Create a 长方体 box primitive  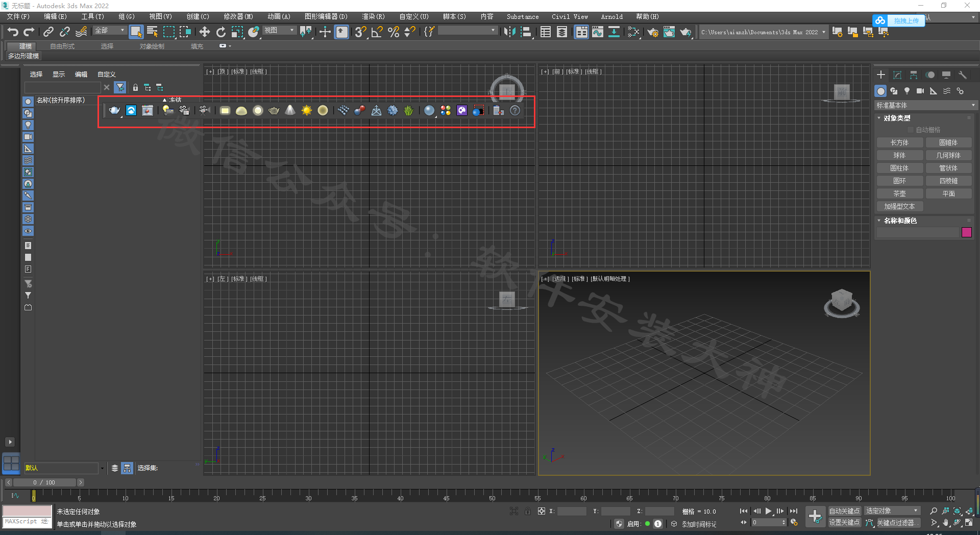899,143
